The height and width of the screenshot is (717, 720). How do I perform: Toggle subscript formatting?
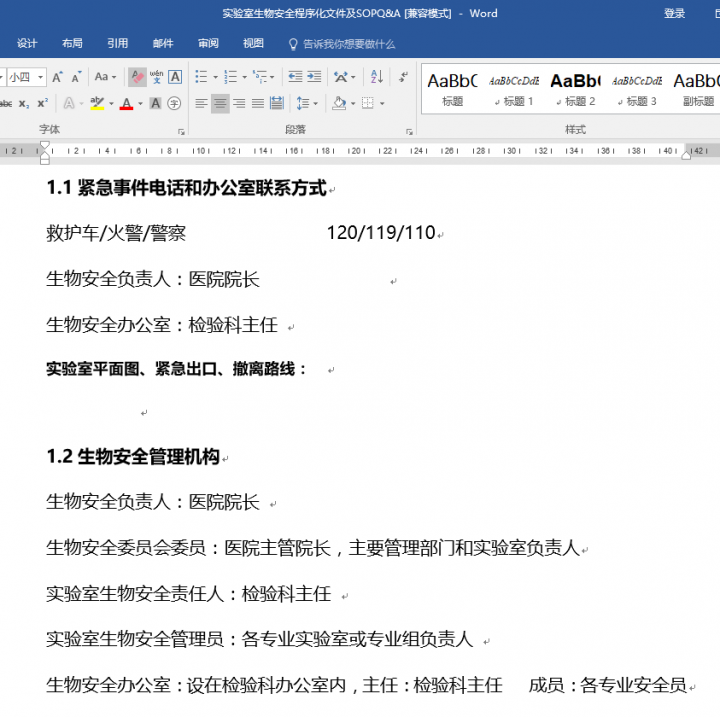click(24, 103)
